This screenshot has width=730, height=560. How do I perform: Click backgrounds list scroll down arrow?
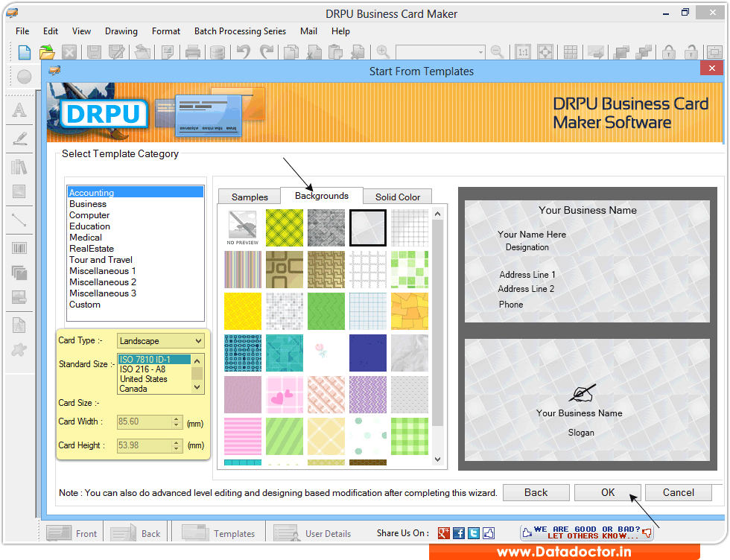[437, 459]
